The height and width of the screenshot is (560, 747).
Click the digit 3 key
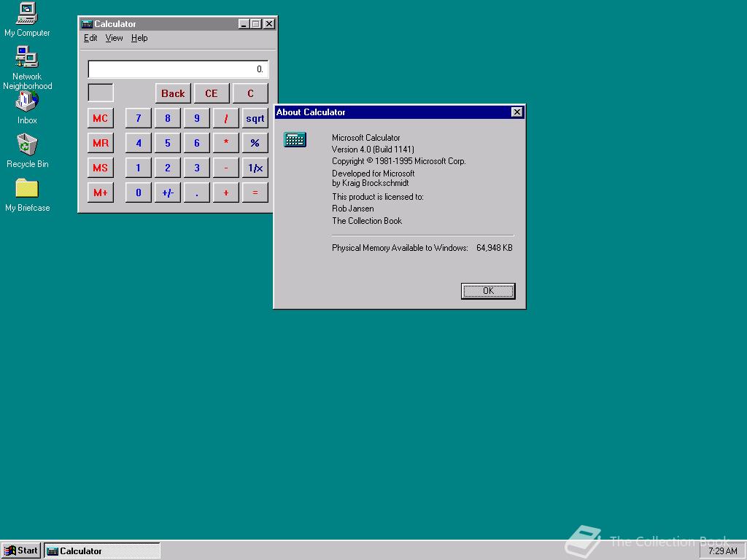click(x=197, y=168)
